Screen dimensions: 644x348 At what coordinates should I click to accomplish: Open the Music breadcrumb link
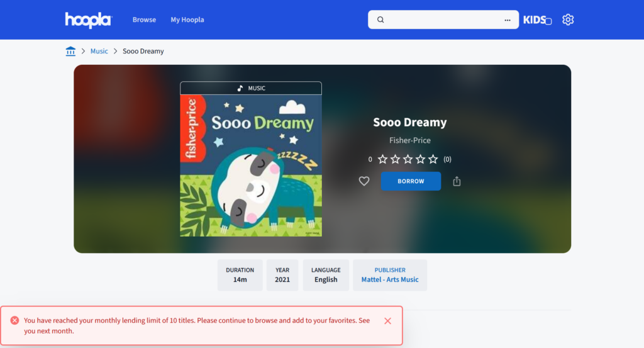tap(99, 51)
